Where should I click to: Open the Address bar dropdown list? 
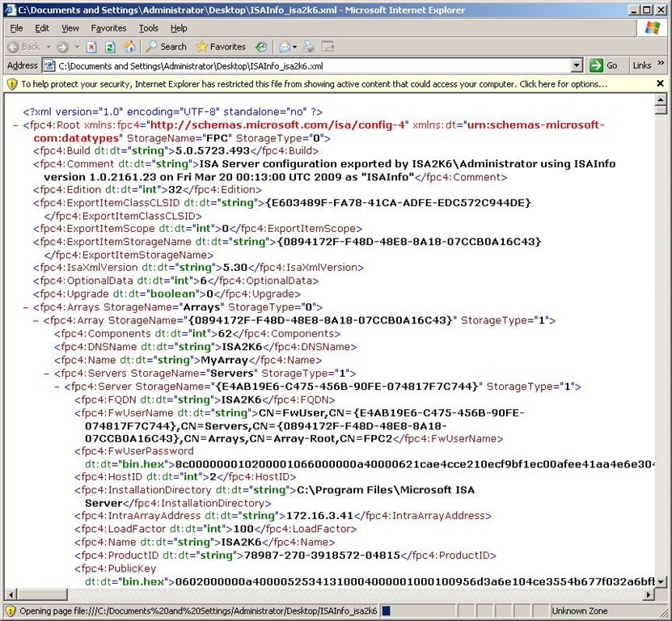pyautogui.click(x=577, y=65)
